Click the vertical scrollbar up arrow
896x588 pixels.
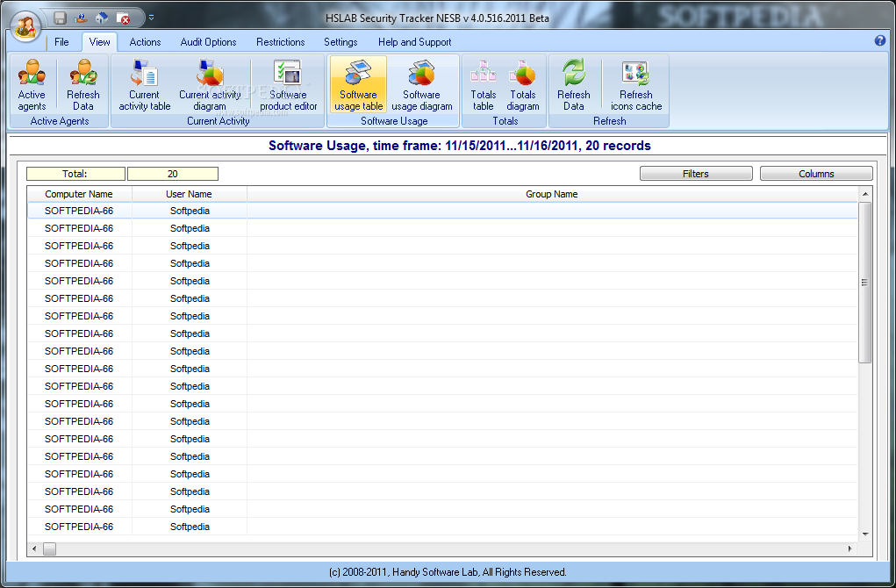point(865,194)
